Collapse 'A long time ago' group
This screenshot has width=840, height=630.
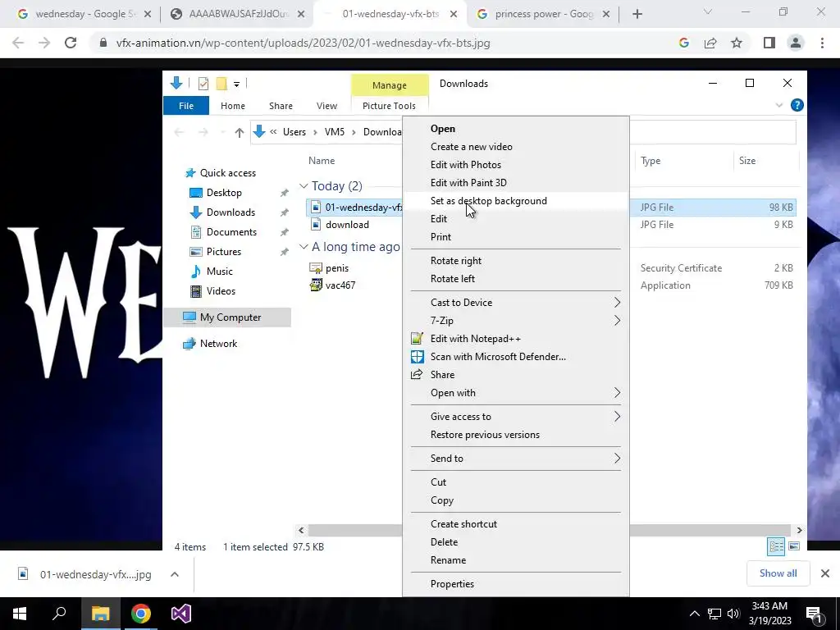point(304,246)
